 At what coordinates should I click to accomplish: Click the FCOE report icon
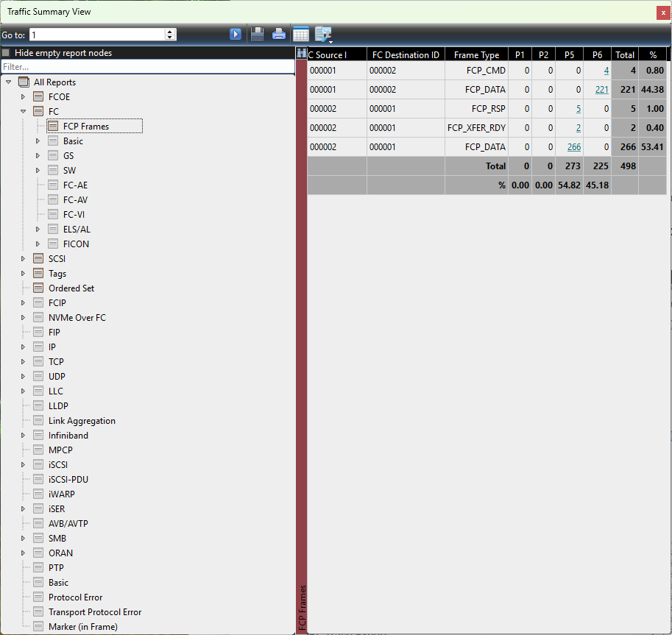(38, 97)
